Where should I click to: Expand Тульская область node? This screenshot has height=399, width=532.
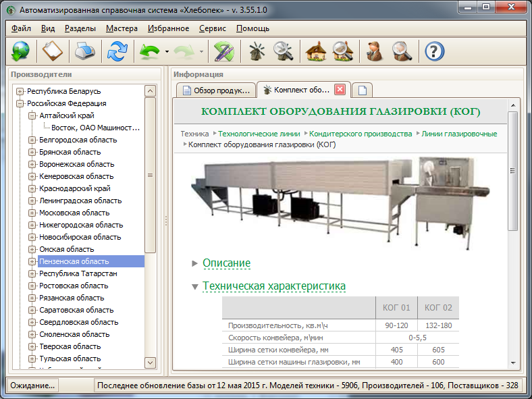32,358
